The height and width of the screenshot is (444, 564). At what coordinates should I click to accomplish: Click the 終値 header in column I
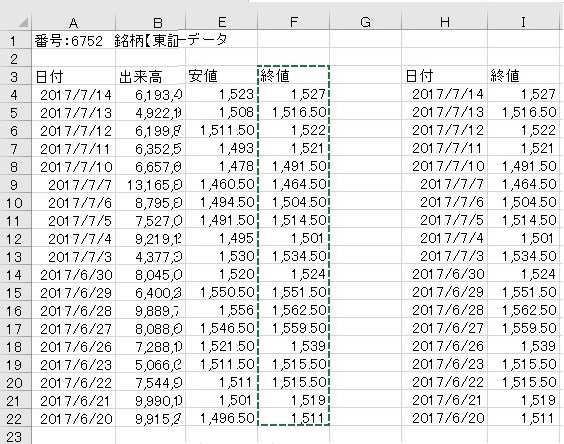point(523,76)
